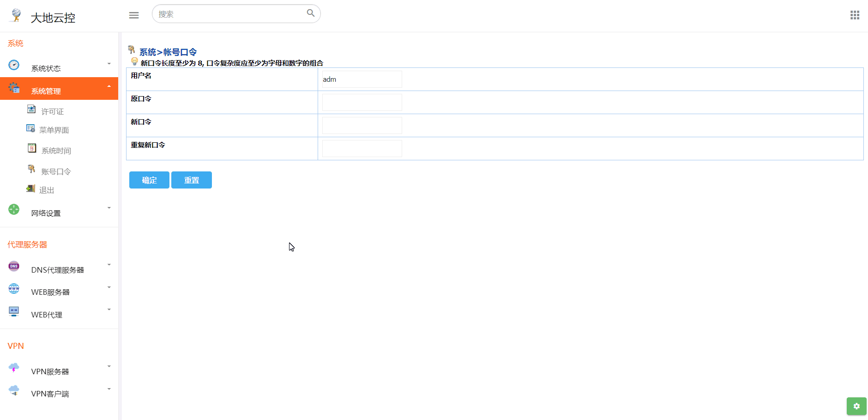Click the 代理服务器 section header
868x420 pixels.
click(x=27, y=244)
